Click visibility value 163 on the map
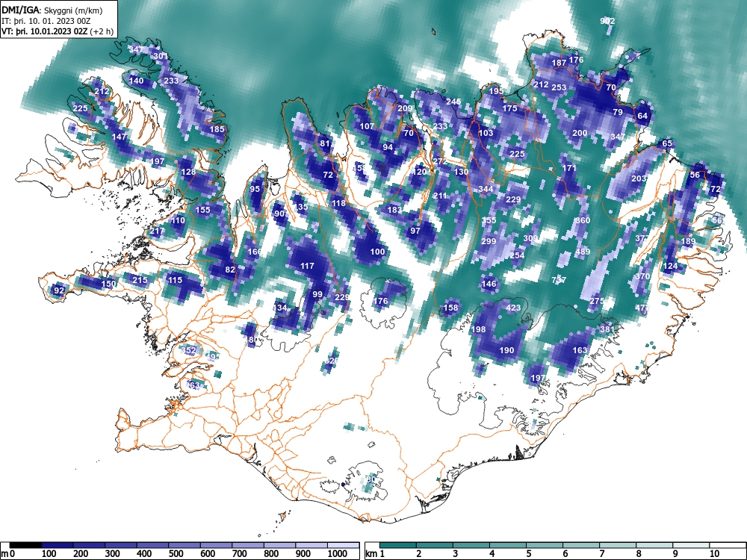Viewport: 747px width, 560px height. click(580, 350)
